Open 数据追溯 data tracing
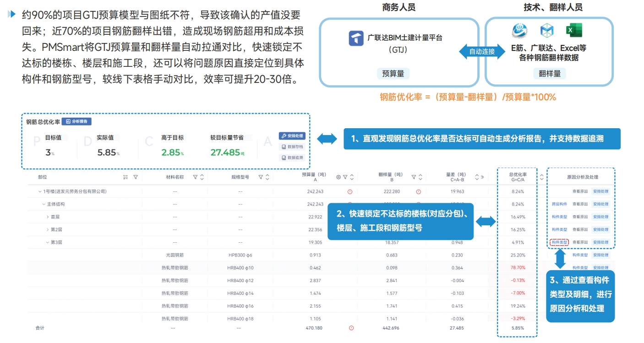Viewport: 644px width, 343px height. (292, 158)
